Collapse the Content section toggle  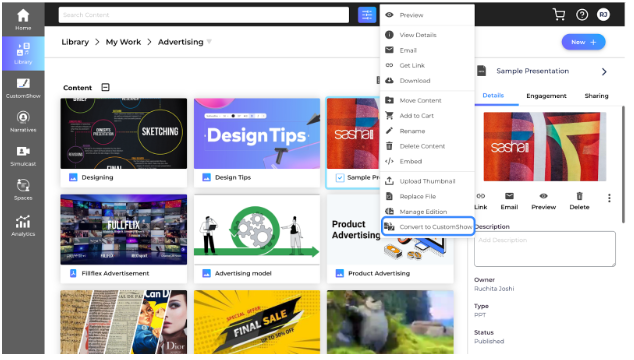click(106, 87)
